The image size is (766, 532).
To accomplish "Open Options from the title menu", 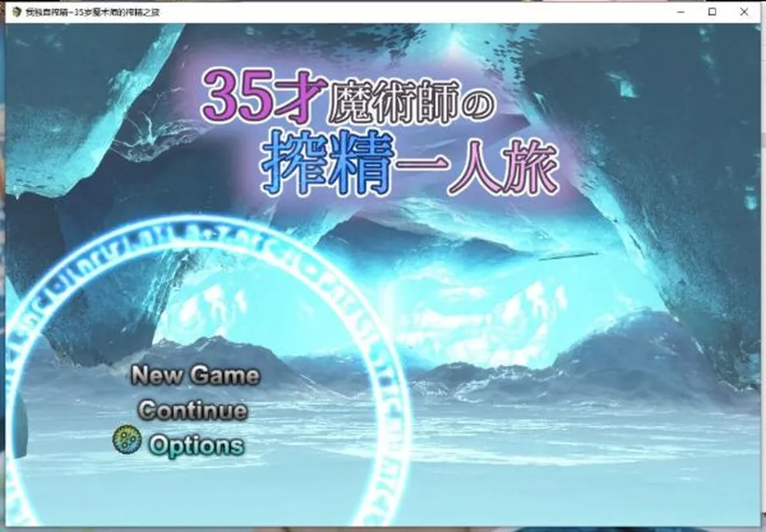I will 196,446.
